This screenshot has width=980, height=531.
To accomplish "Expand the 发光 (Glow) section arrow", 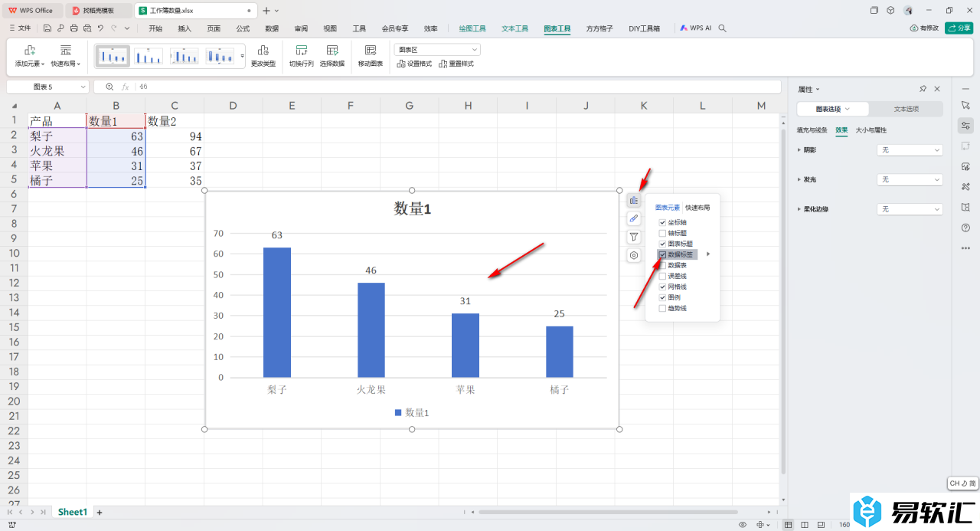I will point(799,179).
